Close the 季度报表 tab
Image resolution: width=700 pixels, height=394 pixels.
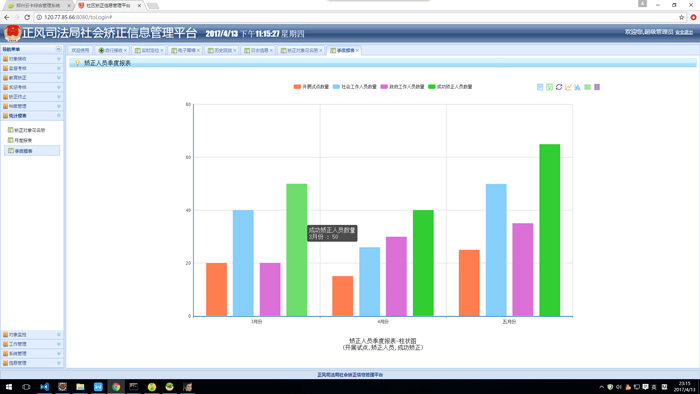pos(357,50)
